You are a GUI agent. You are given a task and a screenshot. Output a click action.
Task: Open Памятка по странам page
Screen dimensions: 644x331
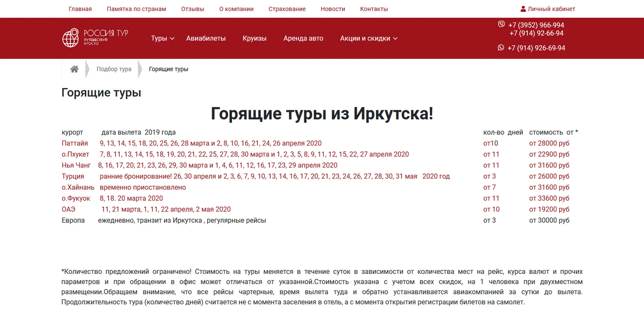point(136,9)
